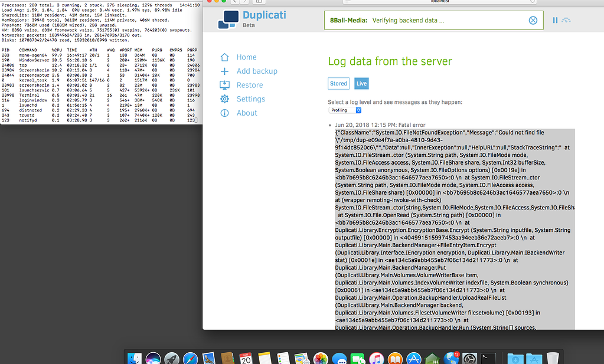Switch to the Stored log tab
The image size is (604, 364).
[338, 84]
